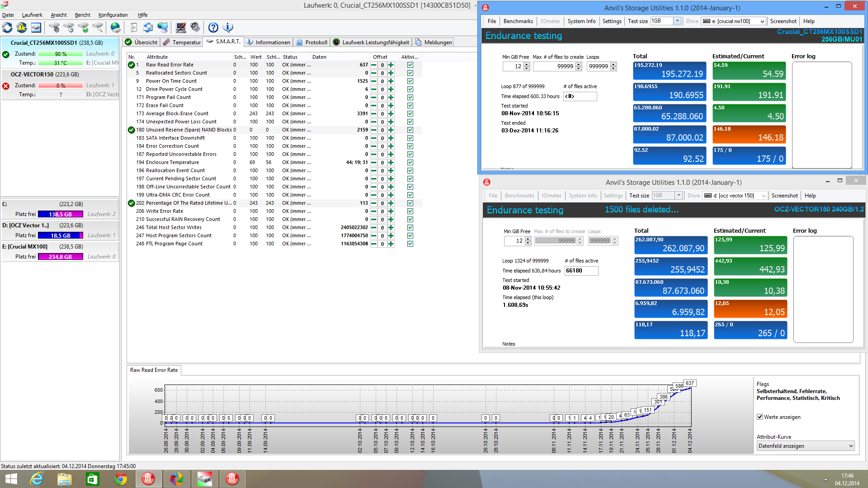Uncheck Aktiv box for Unused Reserve NAND Blocks
This screenshot has height=488, width=868.
410,130
